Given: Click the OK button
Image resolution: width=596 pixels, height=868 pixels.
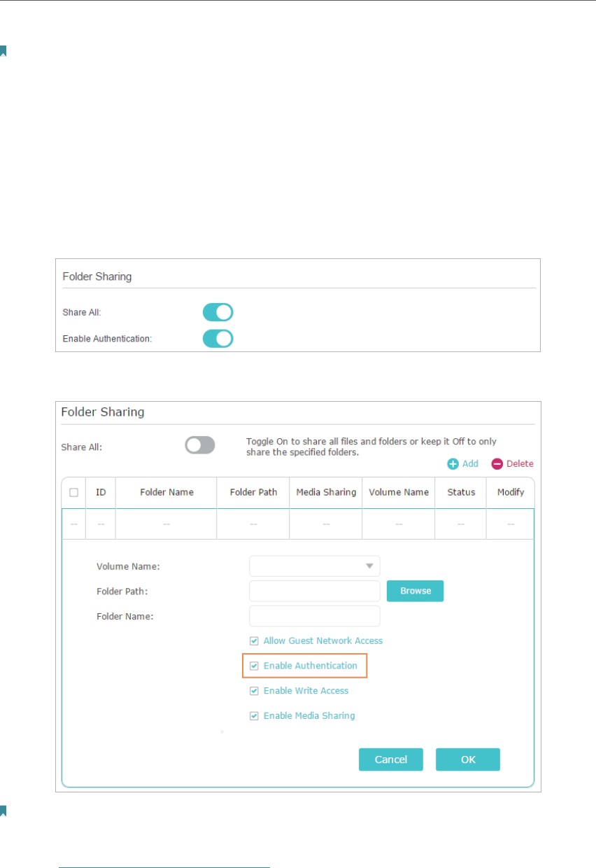Looking at the screenshot, I should point(468,759).
